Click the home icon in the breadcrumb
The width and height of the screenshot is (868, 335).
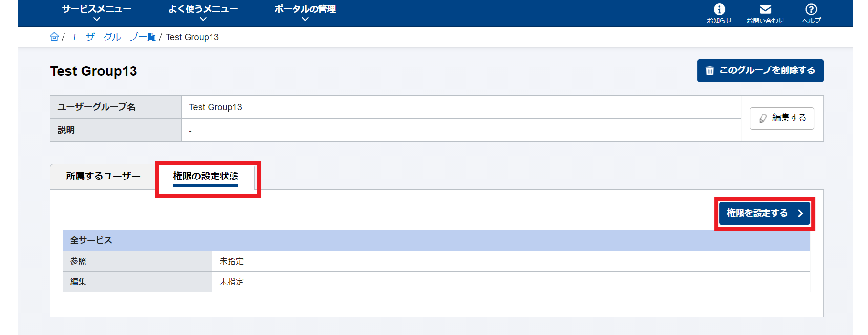click(x=54, y=37)
